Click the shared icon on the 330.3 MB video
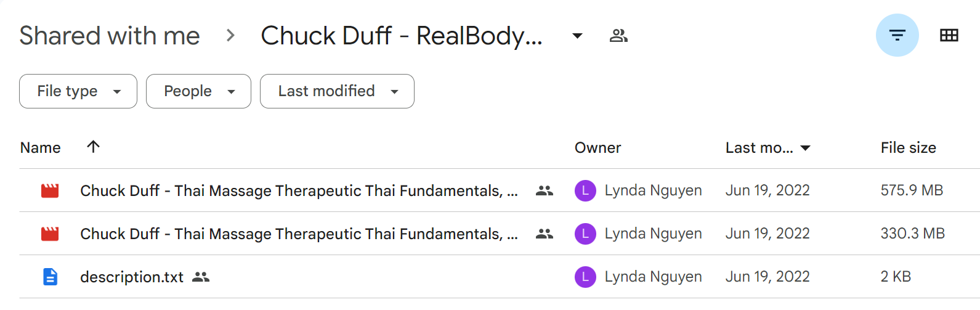The height and width of the screenshot is (310, 980). click(545, 234)
